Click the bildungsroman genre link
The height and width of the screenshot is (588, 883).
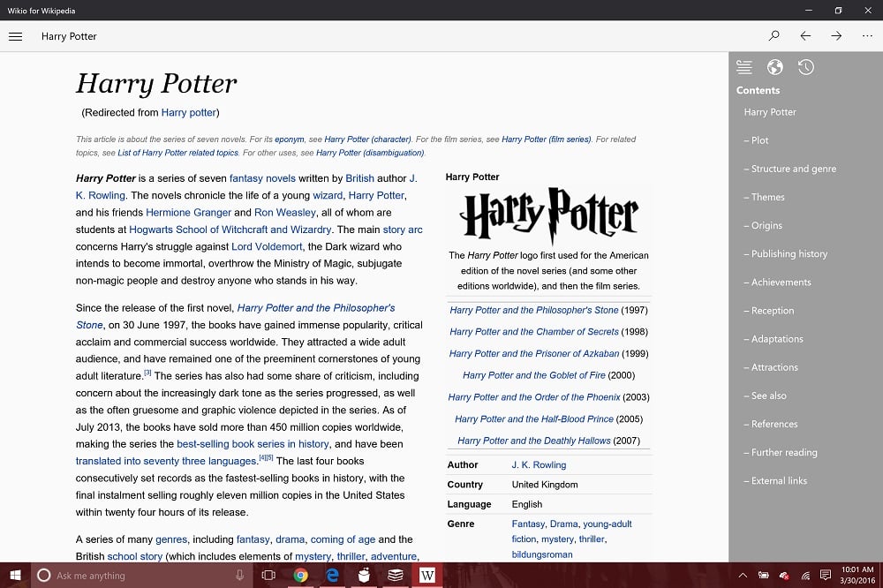[542, 554]
